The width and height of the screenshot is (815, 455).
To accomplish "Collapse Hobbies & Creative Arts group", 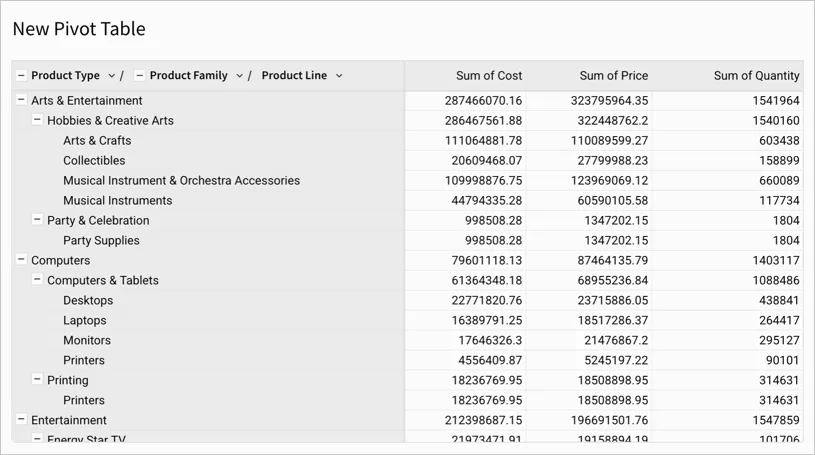I will (x=37, y=120).
